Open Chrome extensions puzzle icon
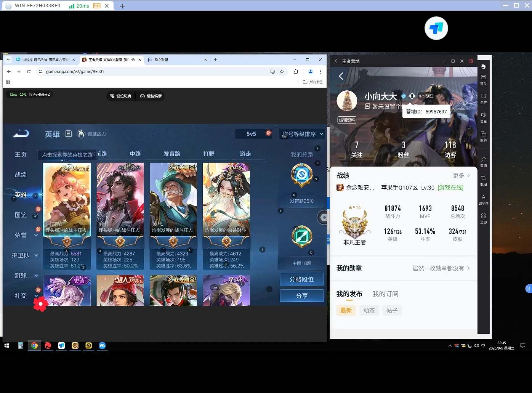Screen dimensions: 532x393 (296, 71)
